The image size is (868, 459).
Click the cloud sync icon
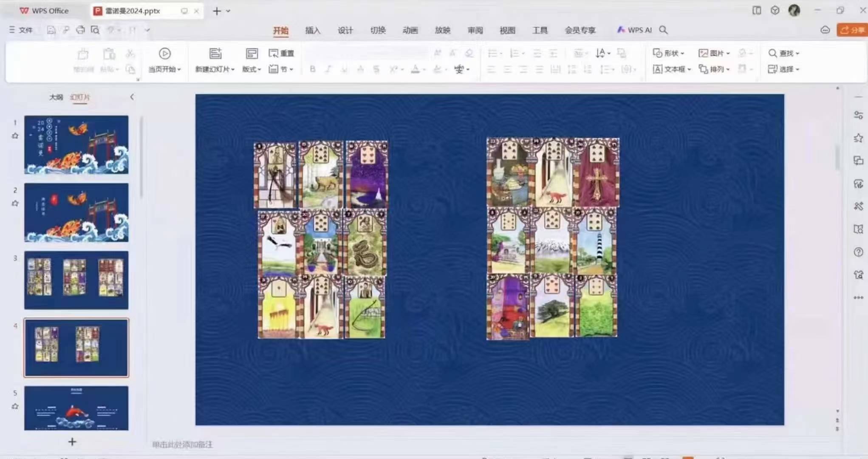[825, 30]
